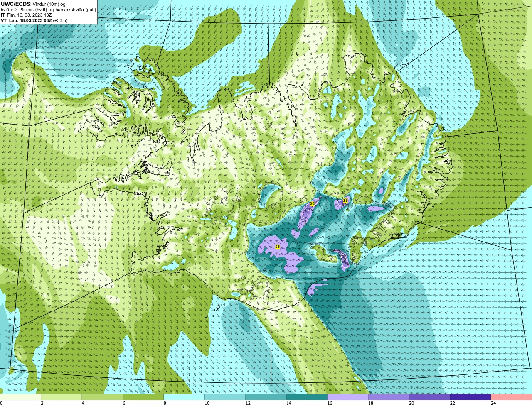Click the 'Vindur (10m) og' text
The height and width of the screenshot is (406, 532).
49,4
